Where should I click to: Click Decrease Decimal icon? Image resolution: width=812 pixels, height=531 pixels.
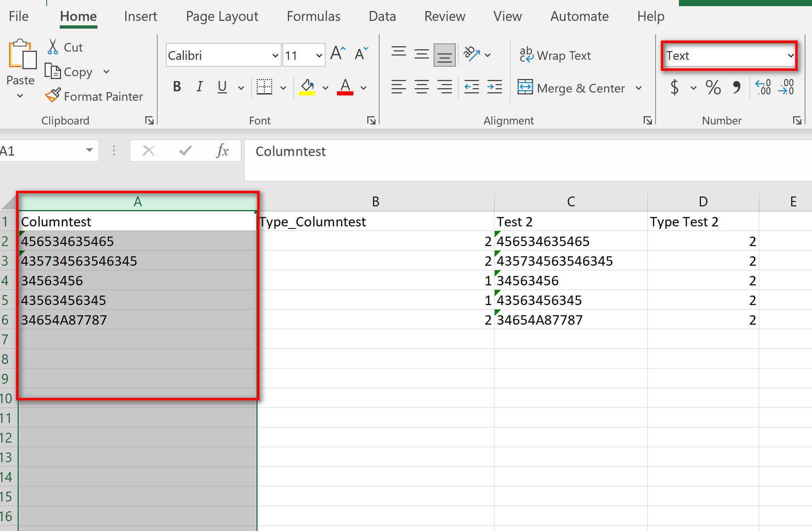[x=786, y=87]
